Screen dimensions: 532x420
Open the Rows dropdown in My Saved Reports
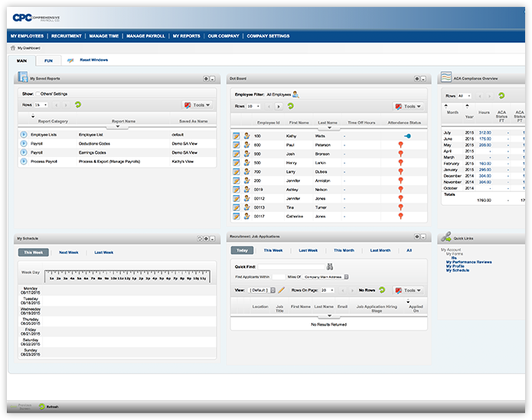click(x=41, y=105)
